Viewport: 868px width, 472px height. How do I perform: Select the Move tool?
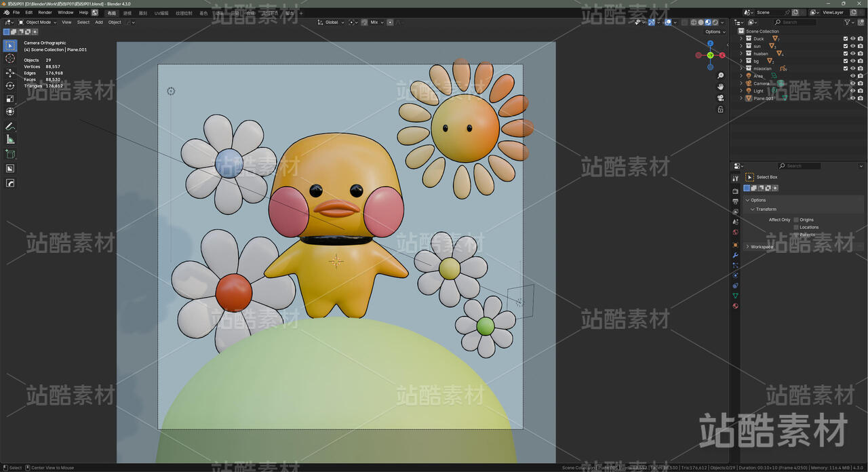(x=10, y=73)
